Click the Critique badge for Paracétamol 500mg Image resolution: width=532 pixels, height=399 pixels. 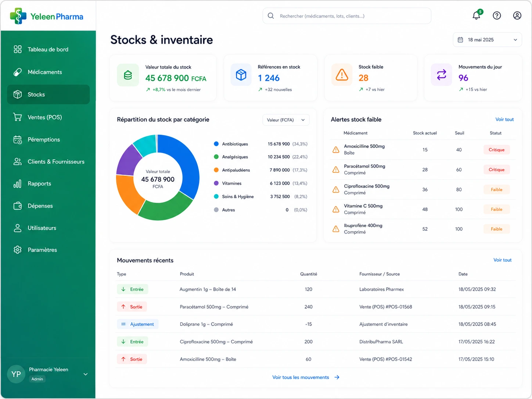click(x=496, y=169)
